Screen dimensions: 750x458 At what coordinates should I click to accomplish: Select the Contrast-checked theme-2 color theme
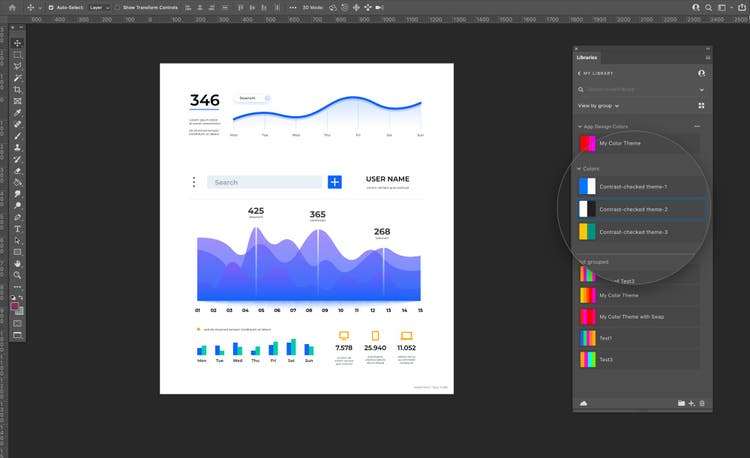coord(640,209)
